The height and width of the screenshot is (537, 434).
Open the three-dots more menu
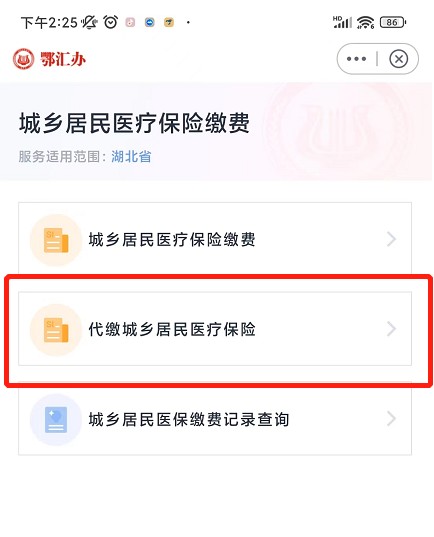click(x=356, y=59)
